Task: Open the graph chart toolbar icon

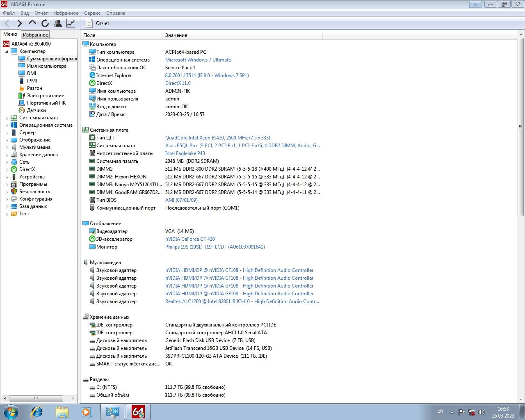Action: click(71, 23)
